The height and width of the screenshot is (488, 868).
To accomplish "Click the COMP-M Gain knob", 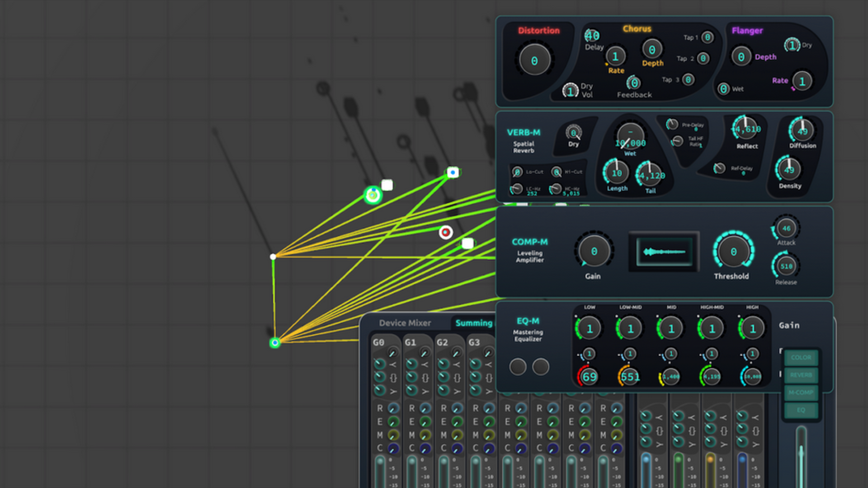I will click(594, 251).
